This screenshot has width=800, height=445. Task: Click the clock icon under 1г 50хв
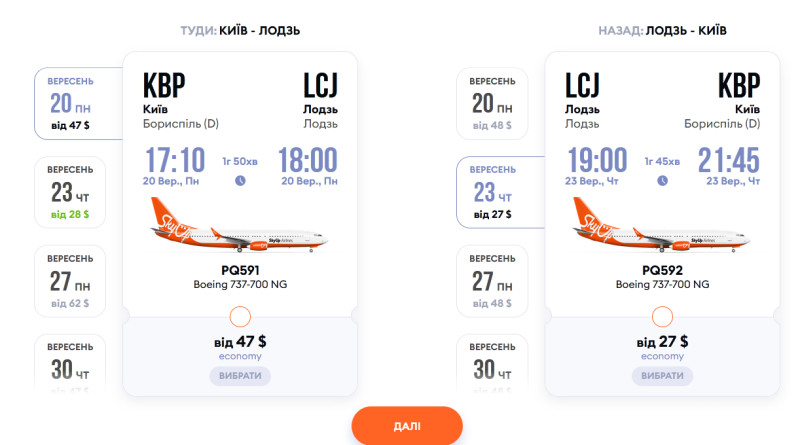point(240,181)
